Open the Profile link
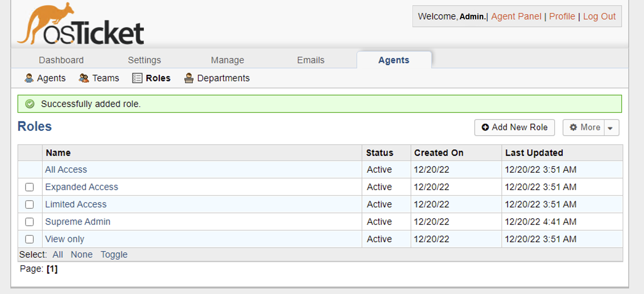 [x=562, y=16]
